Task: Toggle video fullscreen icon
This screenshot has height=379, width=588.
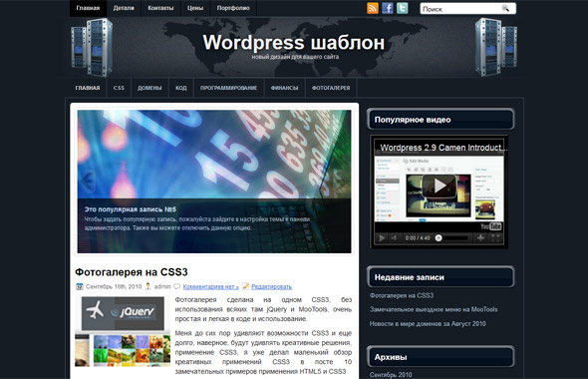Action: point(495,238)
